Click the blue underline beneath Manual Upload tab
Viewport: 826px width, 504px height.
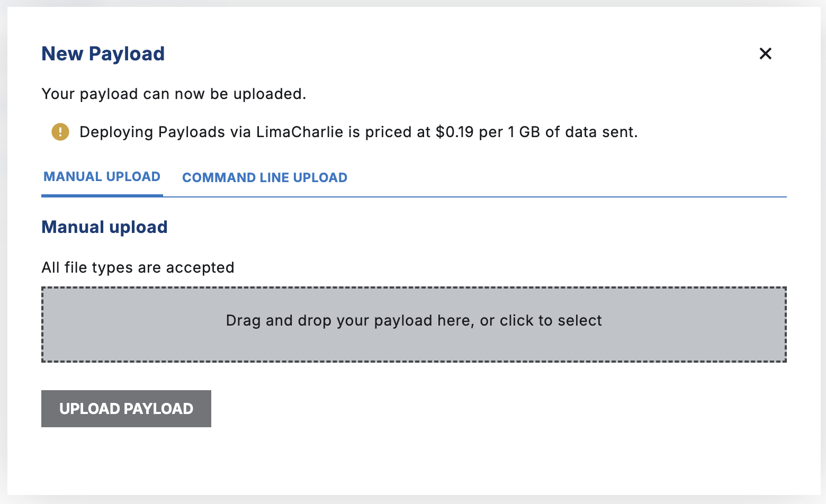(x=102, y=195)
